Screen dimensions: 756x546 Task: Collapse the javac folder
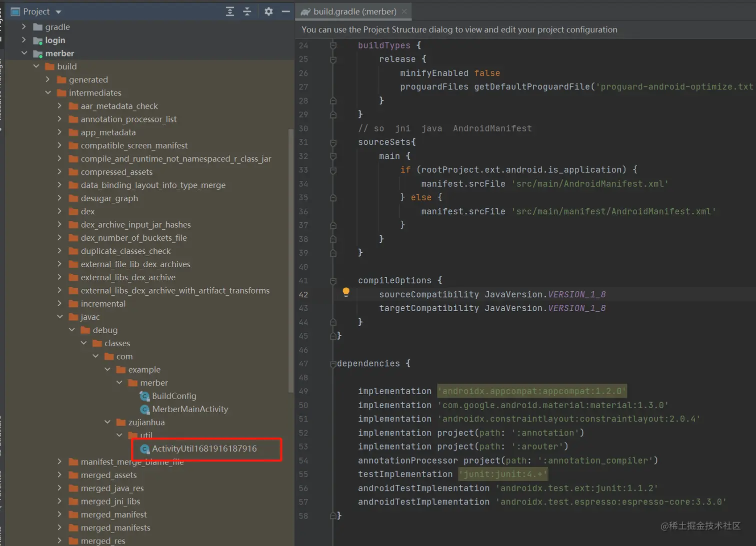pos(60,317)
